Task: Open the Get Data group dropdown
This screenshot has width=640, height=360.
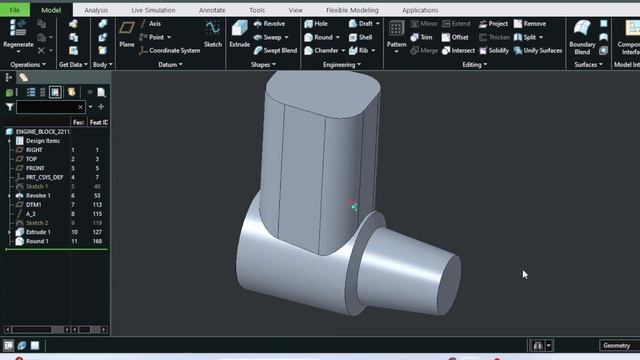Action: click(73, 64)
